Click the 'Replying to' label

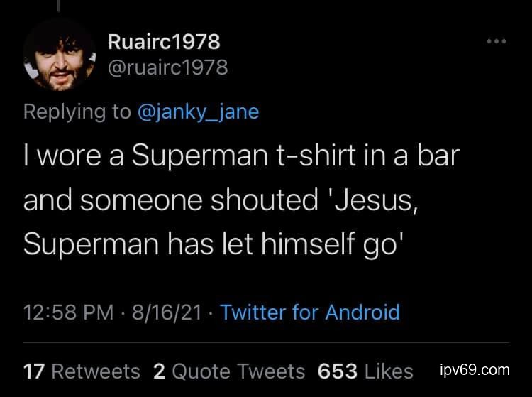[77, 112]
